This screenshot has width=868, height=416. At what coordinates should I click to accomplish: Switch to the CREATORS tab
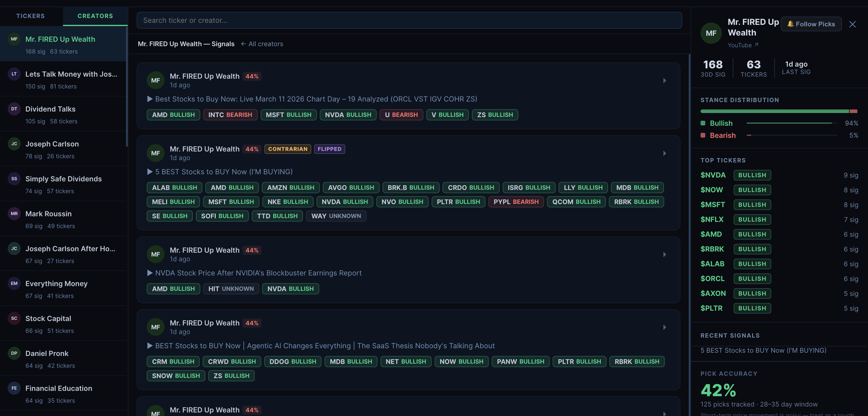pyautogui.click(x=95, y=16)
